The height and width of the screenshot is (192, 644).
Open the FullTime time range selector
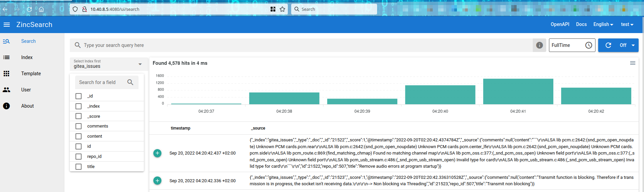tap(572, 45)
